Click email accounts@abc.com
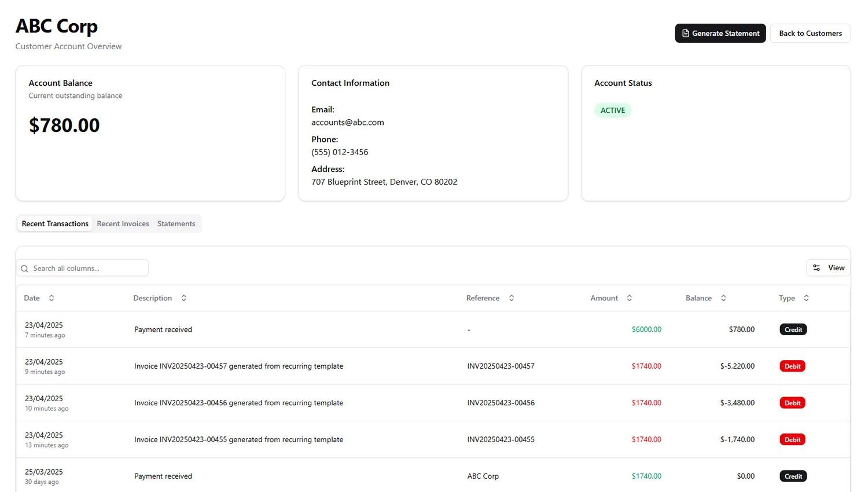 pyautogui.click(x=348, y=123)
